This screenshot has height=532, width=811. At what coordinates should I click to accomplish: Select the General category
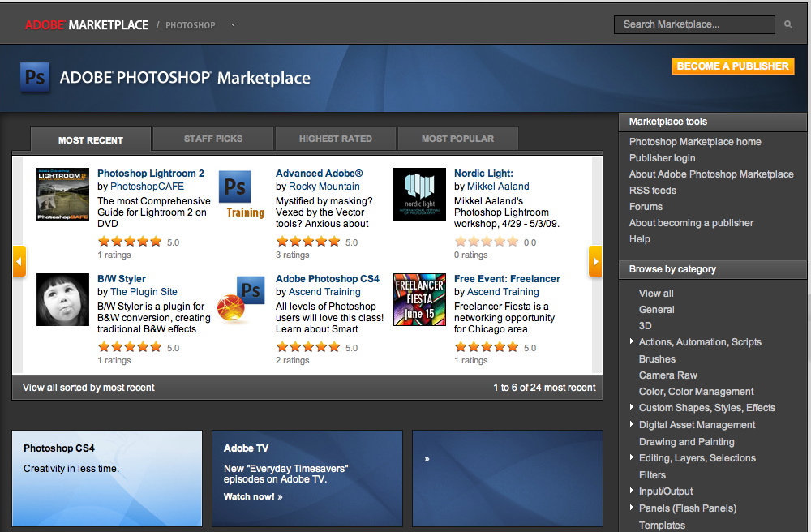tap(656, 309)
